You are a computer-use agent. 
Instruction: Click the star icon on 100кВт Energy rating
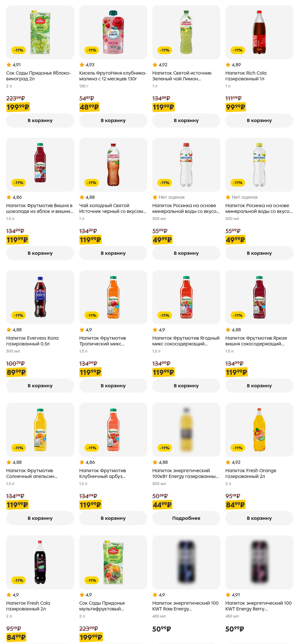pos(155,462)
